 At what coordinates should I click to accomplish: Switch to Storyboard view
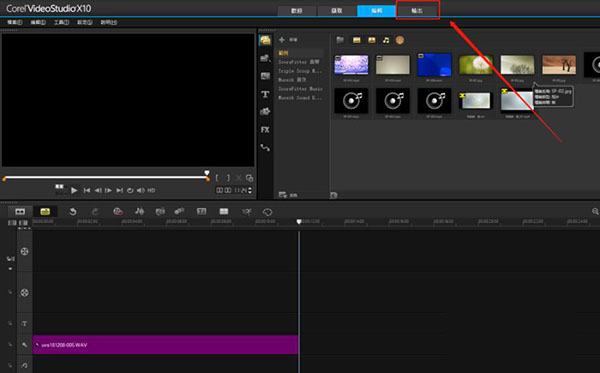click(x=20, y=212)
